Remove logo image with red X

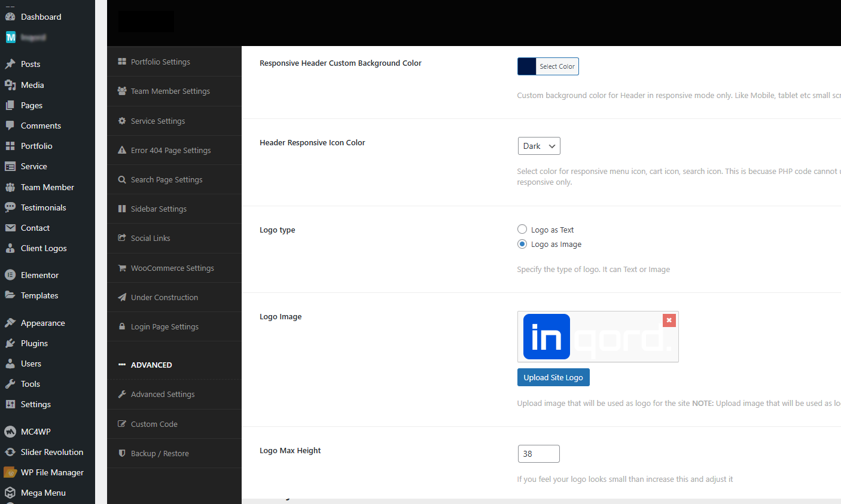[669, 320]
